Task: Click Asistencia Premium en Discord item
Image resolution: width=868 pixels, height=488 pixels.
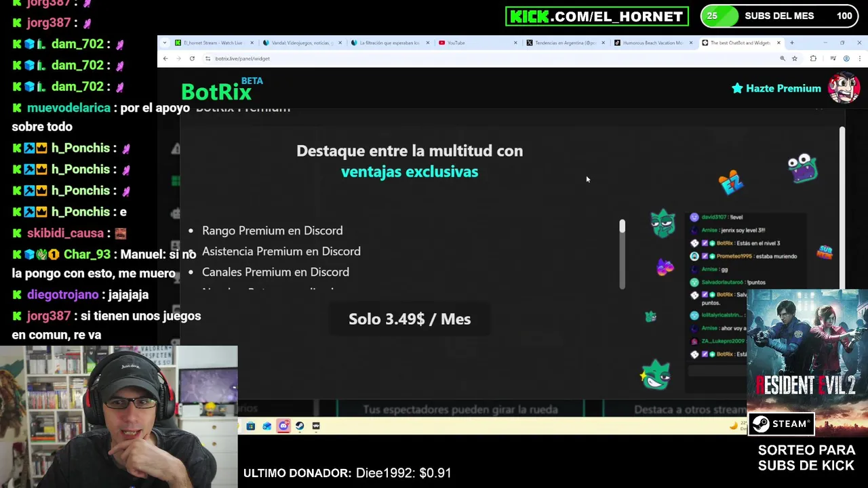Action: coord(281,251)
